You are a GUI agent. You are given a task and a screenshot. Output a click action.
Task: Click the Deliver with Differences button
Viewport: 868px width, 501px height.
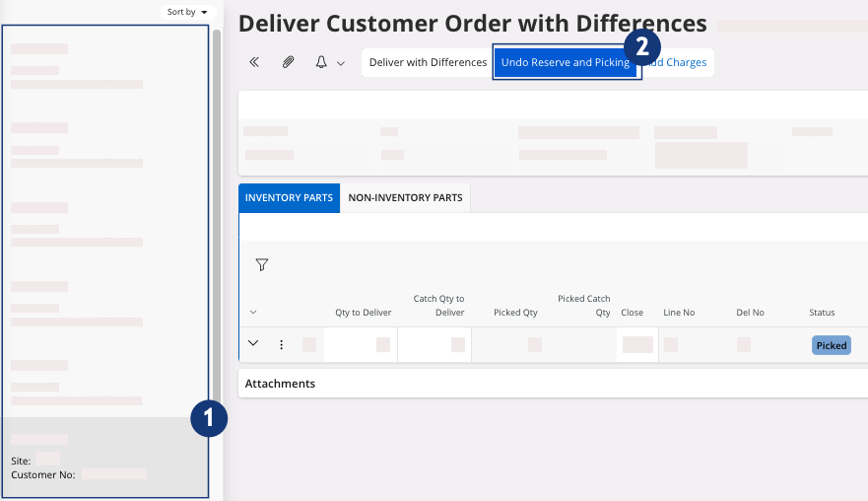pos(428,62)
